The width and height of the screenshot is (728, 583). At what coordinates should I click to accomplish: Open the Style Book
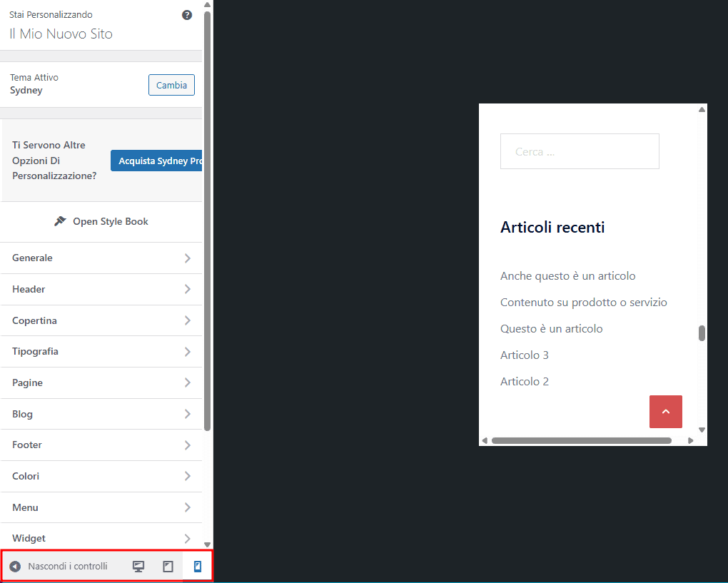(x=101, y=221)
